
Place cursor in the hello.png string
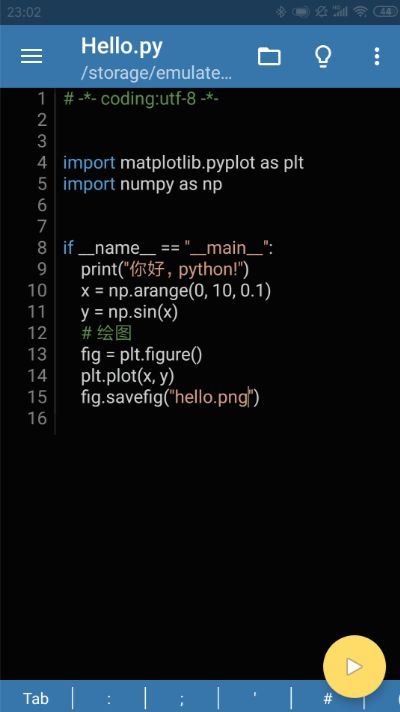211,397
